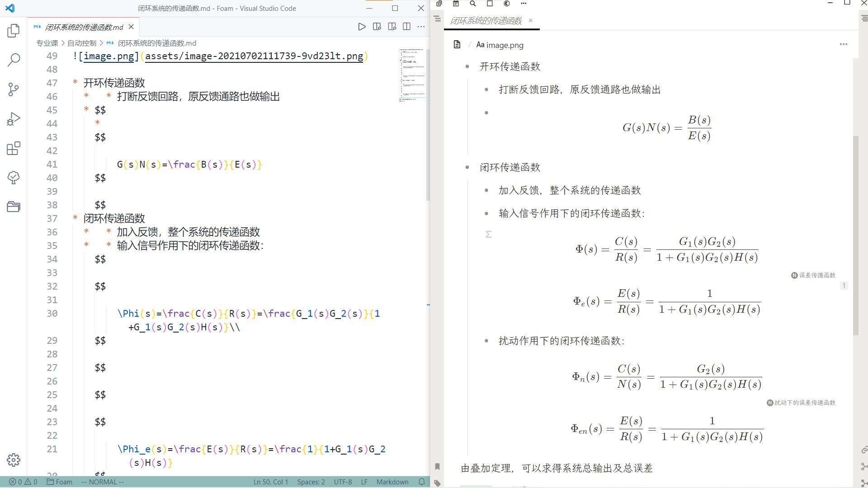Toggle right outline panel in notes app
This screenshot has height=488, width=868.
pos(864,19)
